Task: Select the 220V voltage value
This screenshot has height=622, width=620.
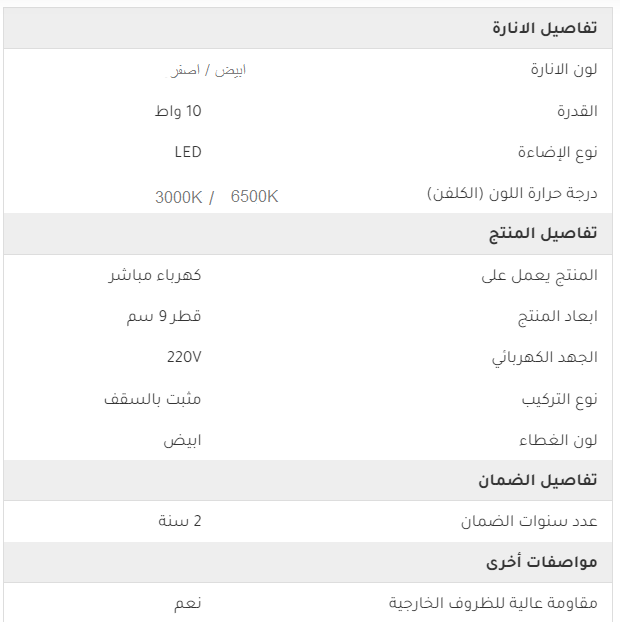Action: coord(184,357)
